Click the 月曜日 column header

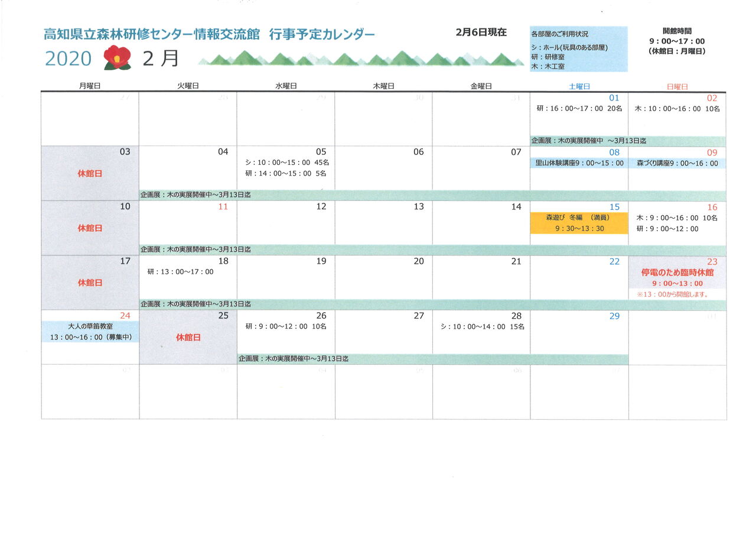click(90, 86)
